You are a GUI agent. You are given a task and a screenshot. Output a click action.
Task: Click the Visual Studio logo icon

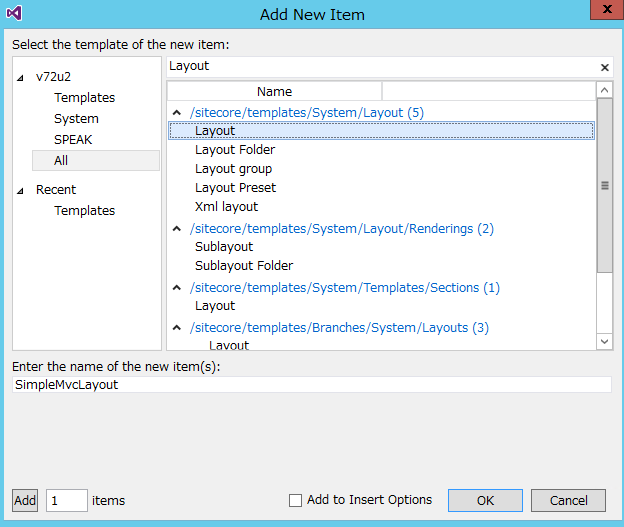click(x=14, y=13)
